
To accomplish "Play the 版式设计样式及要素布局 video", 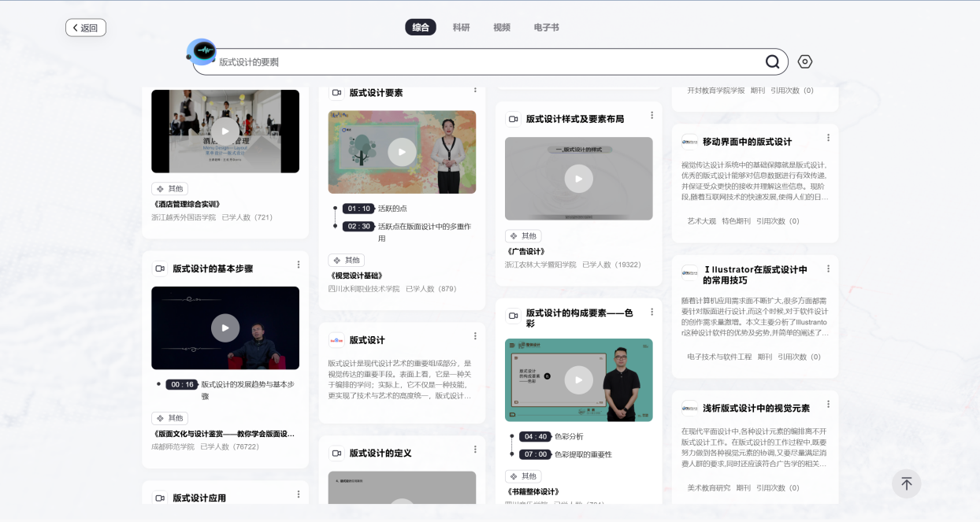I will tap(579, 179).
